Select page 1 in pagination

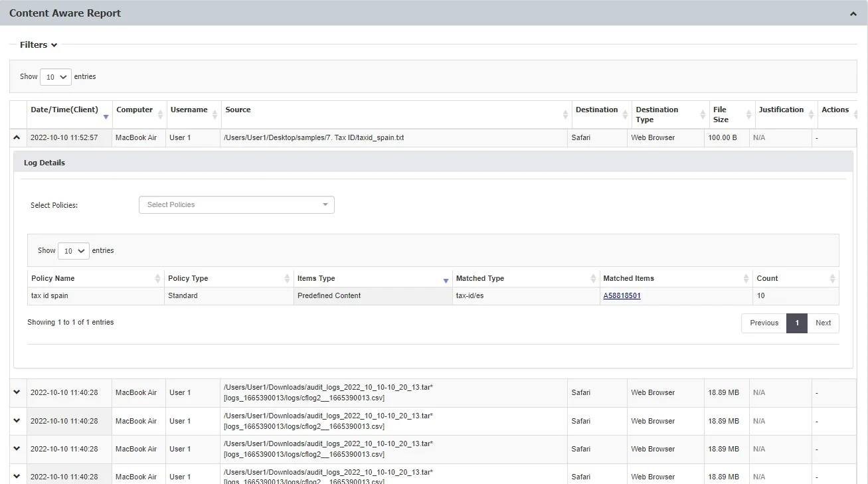pos(797,323)
